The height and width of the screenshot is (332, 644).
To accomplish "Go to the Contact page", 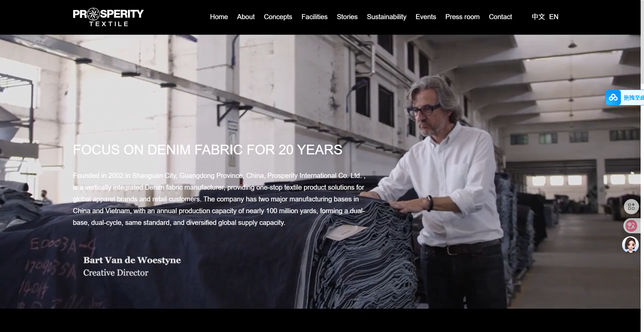I will (500, 17).
